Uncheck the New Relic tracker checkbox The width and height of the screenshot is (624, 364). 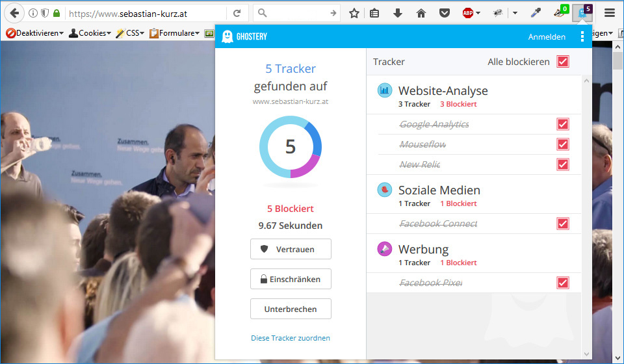(x=563, y=164)
